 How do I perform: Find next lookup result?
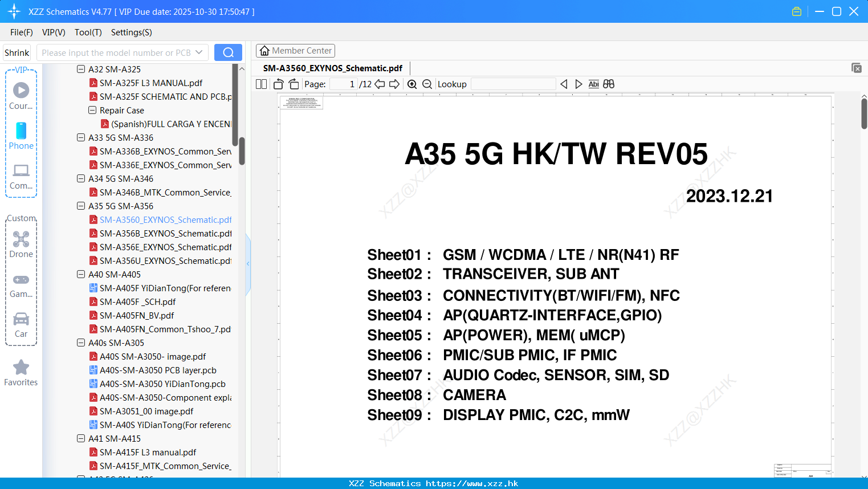pyautogui.click(x=578, y=84)
